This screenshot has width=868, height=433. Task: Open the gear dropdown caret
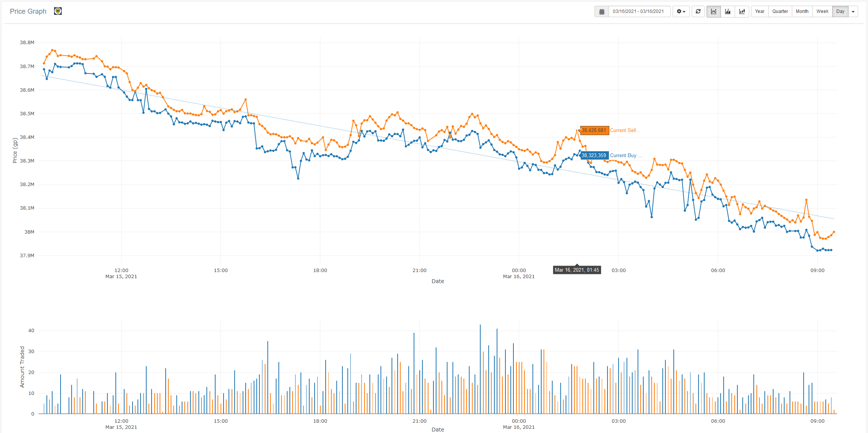(684, 11)
